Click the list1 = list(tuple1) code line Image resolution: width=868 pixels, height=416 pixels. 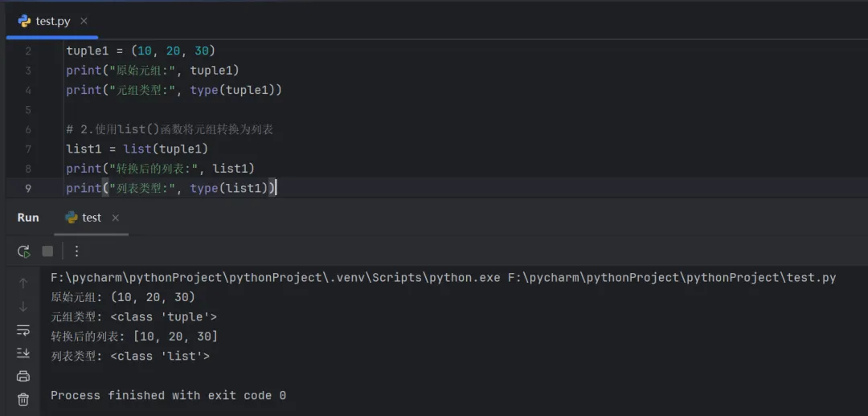137,149
